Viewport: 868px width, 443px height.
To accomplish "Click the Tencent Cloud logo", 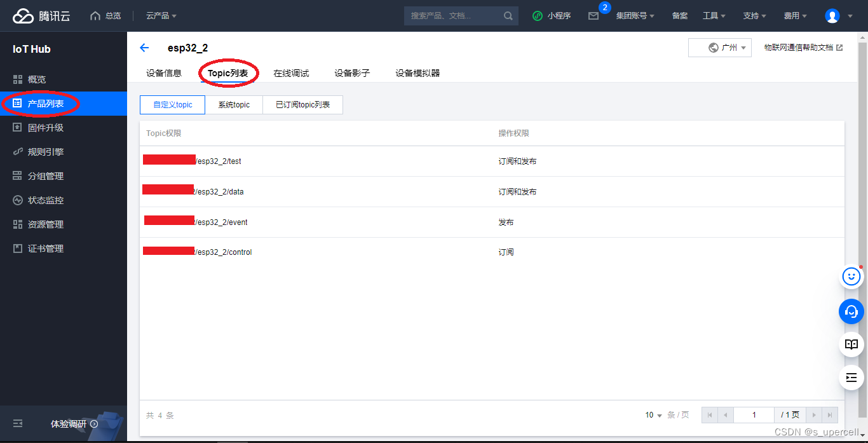I will tap(41, 16).
